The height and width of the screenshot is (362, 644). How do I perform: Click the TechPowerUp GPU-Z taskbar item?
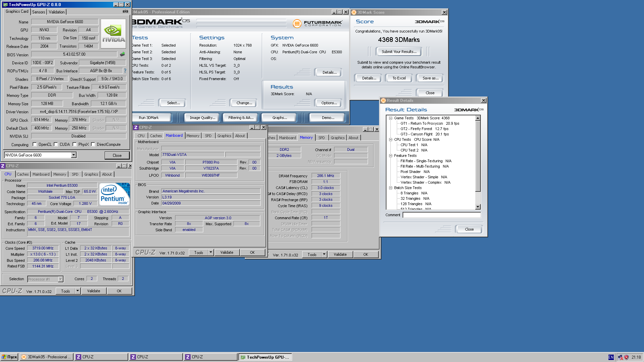(x=265, y=357)
